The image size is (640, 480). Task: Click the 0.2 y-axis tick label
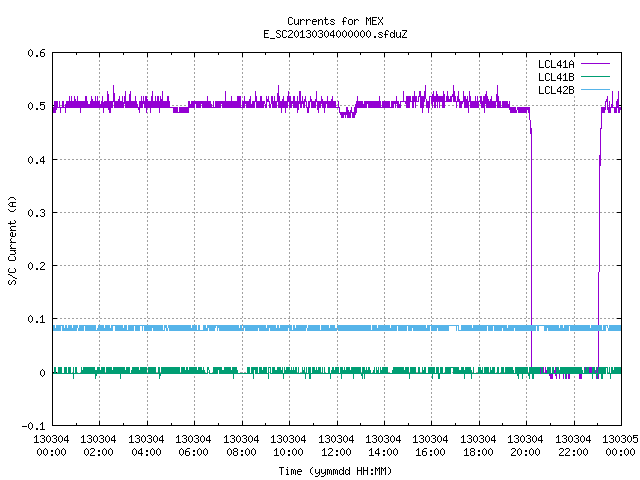pyautogui.click(x=36, y=266)
